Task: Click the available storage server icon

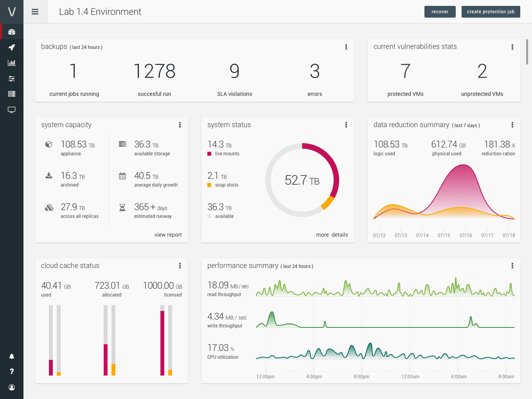Action: point(122,144)
